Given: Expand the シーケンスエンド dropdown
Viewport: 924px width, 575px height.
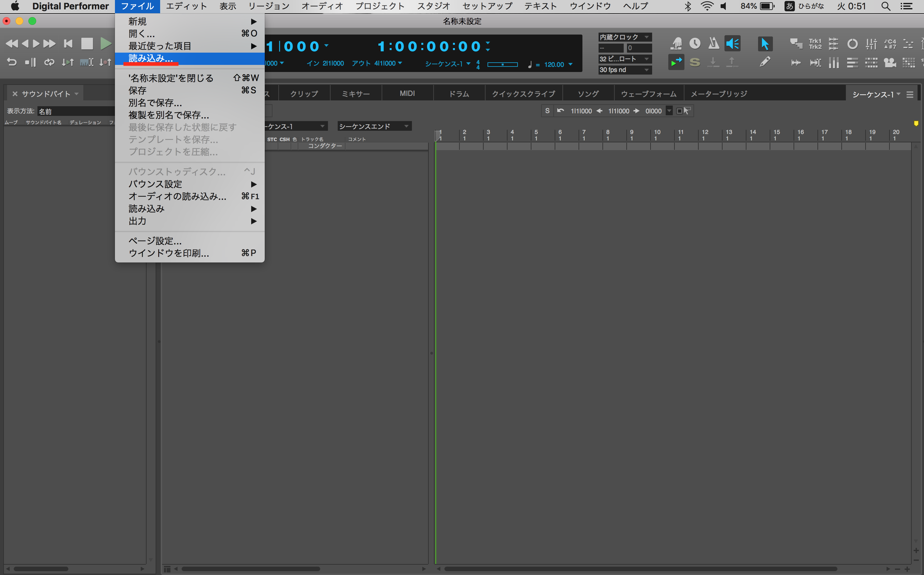Looking at the screenshot, I should click(374, 126).
